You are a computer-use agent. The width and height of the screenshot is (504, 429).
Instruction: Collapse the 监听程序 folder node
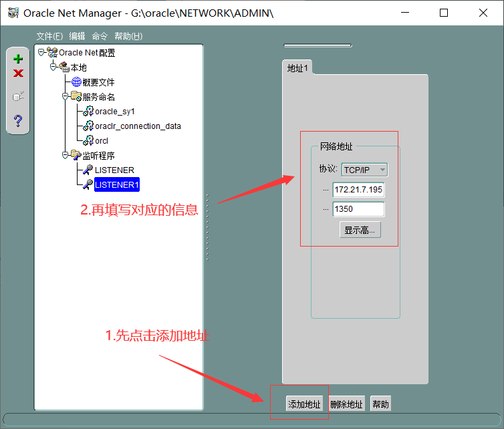click(x=65, y=155)
